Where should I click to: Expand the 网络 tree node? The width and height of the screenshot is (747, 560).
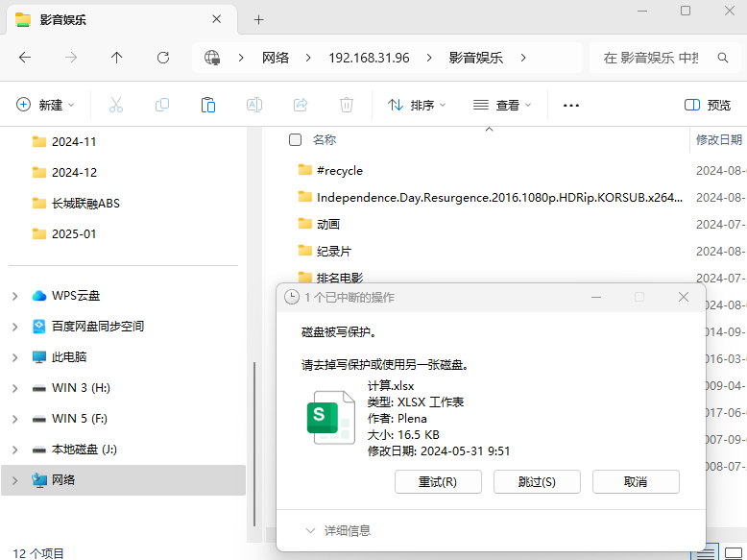click(x=15, y=480)
